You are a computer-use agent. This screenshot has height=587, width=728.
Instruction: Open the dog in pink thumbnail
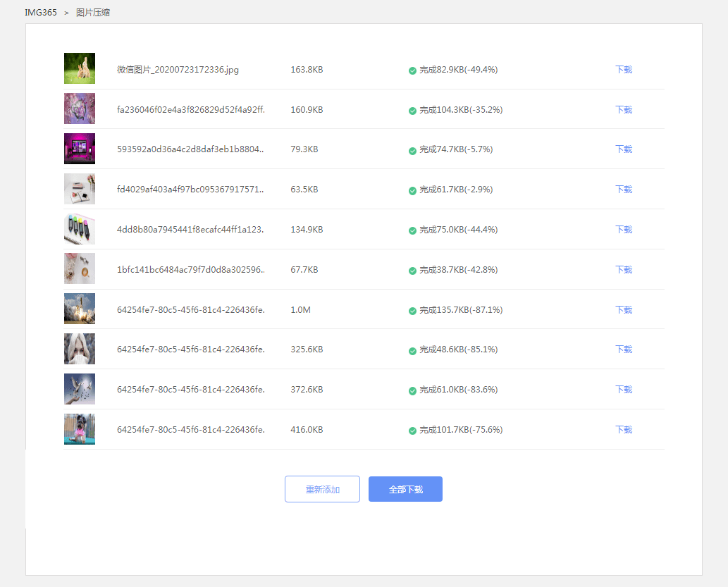[80, 429]
